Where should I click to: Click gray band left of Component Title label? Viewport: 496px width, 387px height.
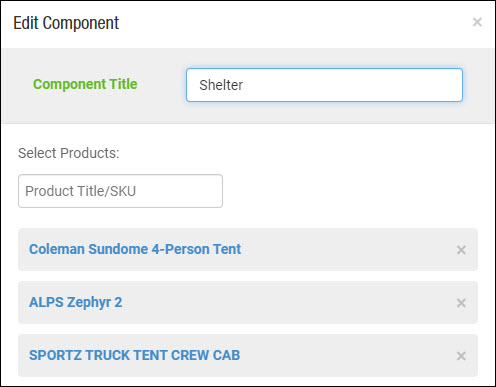coord(17,85)
